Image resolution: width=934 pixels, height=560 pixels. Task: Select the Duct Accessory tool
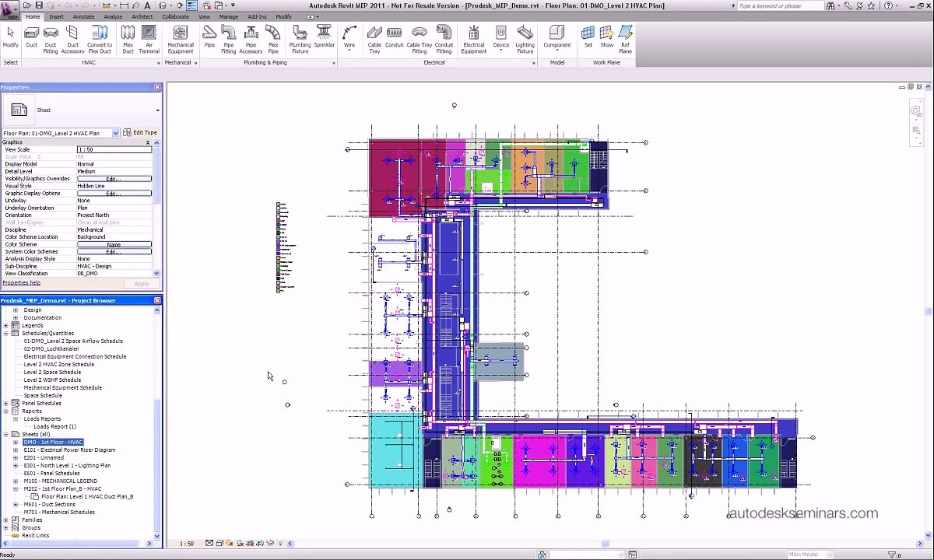click(72, 39)
